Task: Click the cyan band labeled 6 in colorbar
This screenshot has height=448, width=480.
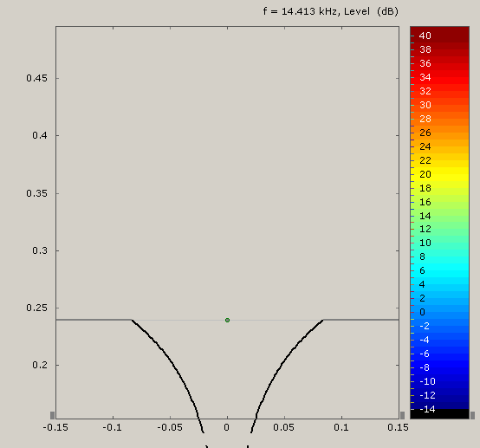Action: point(439,270)
